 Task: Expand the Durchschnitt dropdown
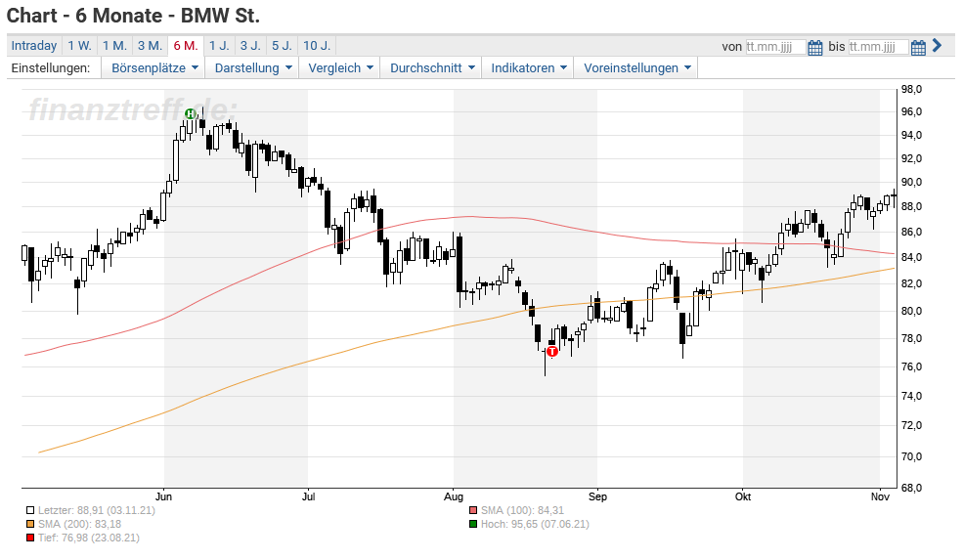coord(432,68)
